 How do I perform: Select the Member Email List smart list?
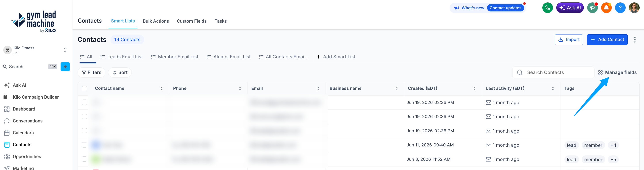click(x=175, y=57)
